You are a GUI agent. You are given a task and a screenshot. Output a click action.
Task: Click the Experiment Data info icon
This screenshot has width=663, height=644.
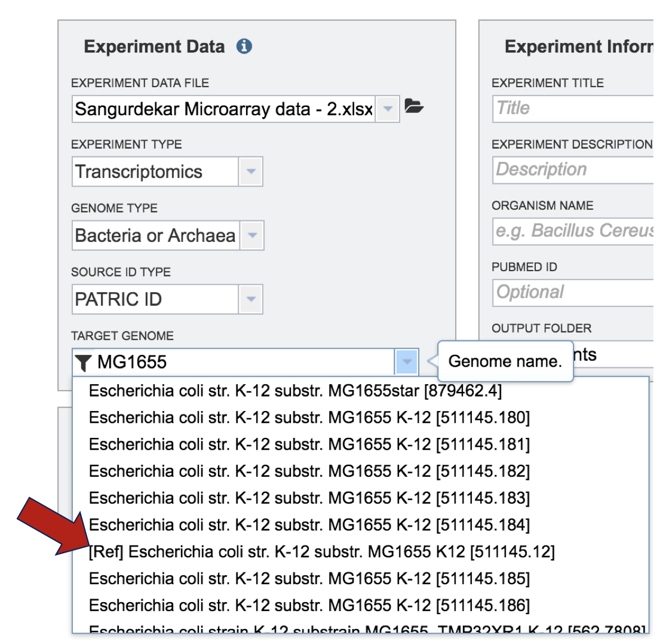coord(244,47)
